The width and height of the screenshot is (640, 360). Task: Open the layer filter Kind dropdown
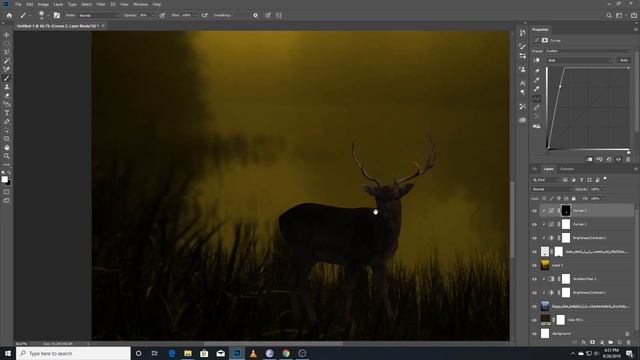point(545,180)
